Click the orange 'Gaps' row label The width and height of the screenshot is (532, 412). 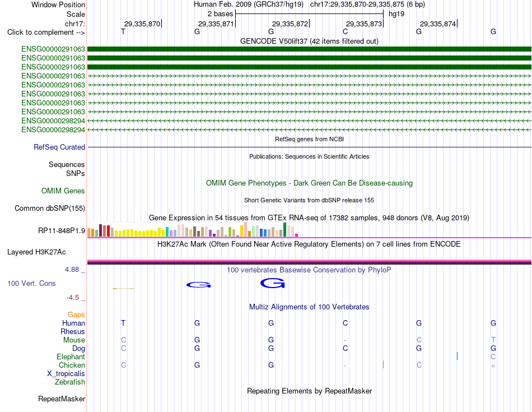click(x=76, y=315)
